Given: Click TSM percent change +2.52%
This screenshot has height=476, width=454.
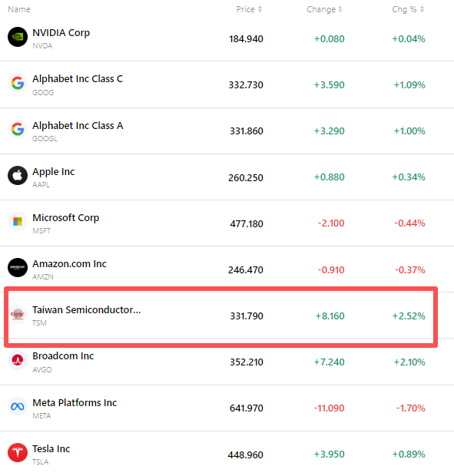Looking at the screenshot, I should [x=409, y=316].
